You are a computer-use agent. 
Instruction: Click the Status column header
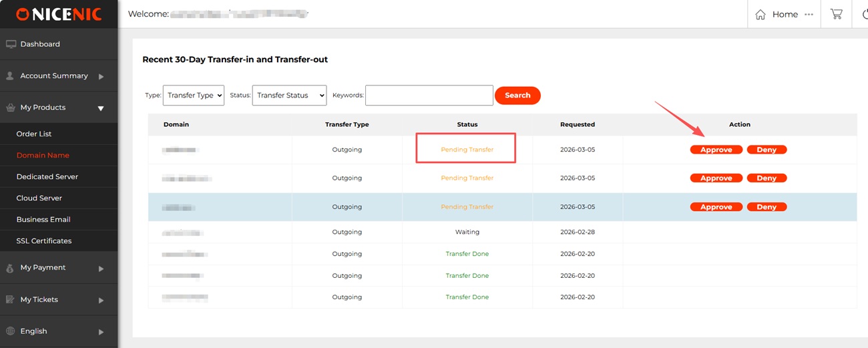467,124
